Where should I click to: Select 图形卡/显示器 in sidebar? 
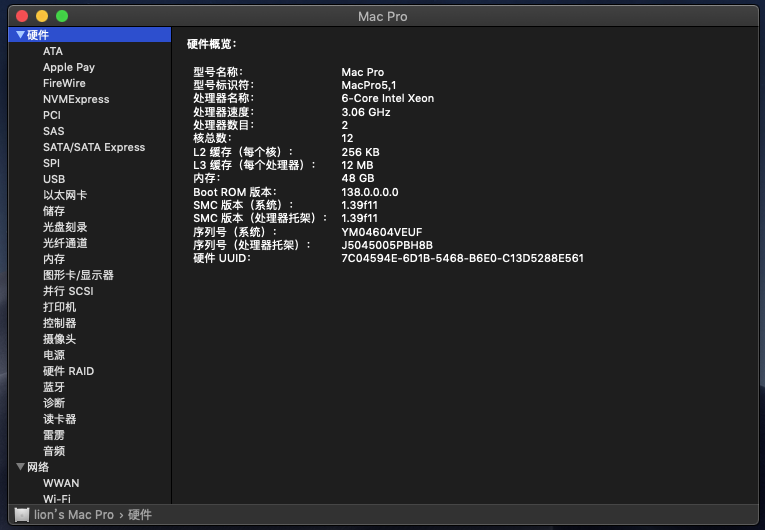click(78, 275)
